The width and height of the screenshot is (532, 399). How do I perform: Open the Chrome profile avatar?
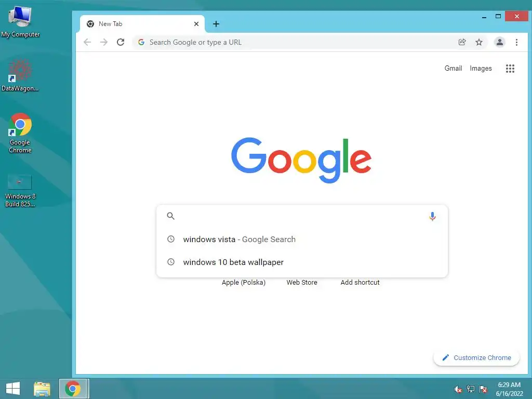tap(499, 42)
